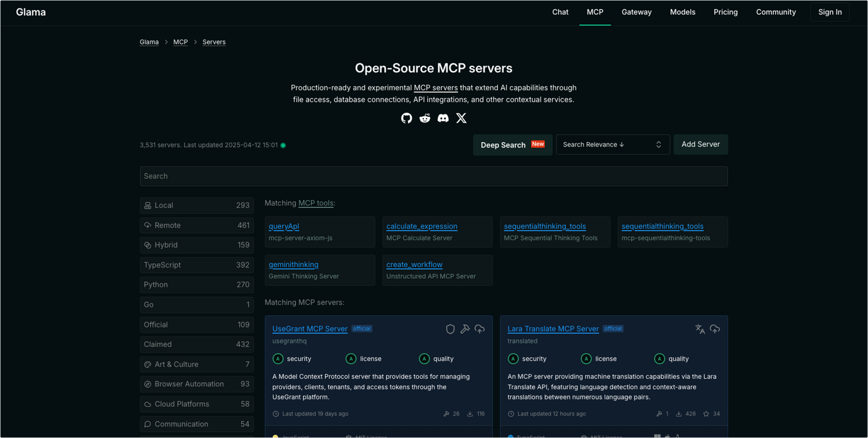
Task: Start a Deep Search
Action: (x=512, y=145)
